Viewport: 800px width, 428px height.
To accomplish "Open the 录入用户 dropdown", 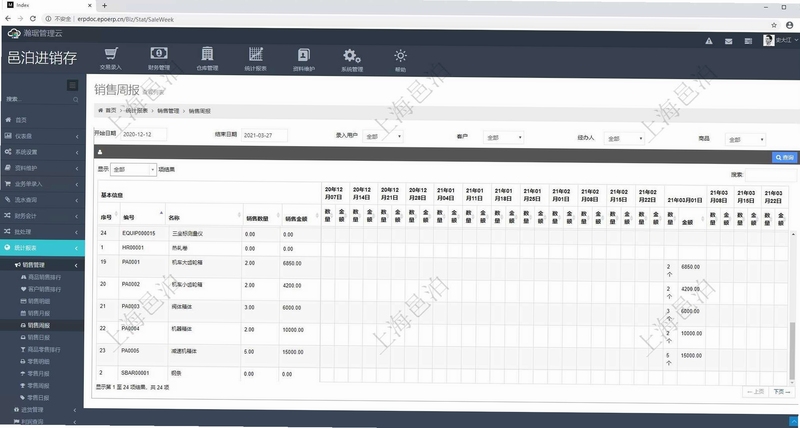I will 383,137.
